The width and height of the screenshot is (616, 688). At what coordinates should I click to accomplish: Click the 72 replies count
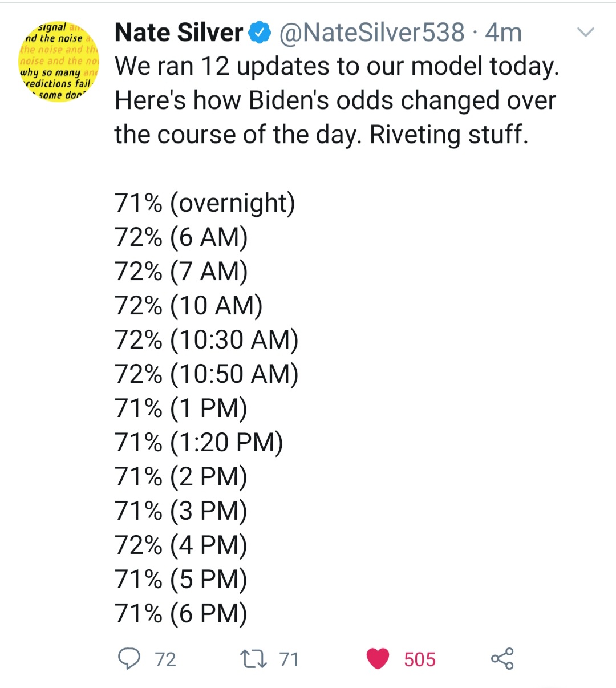click(x=165, y=659)
